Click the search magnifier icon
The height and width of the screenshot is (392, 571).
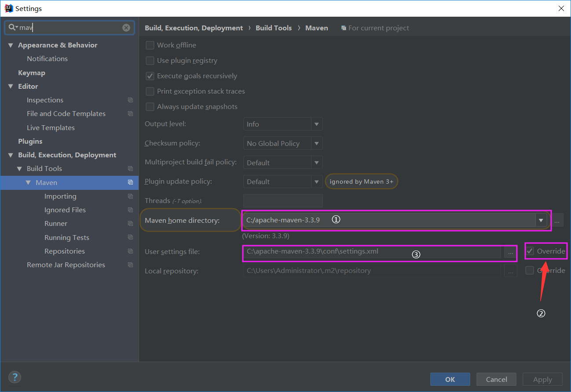coord(12,27)
